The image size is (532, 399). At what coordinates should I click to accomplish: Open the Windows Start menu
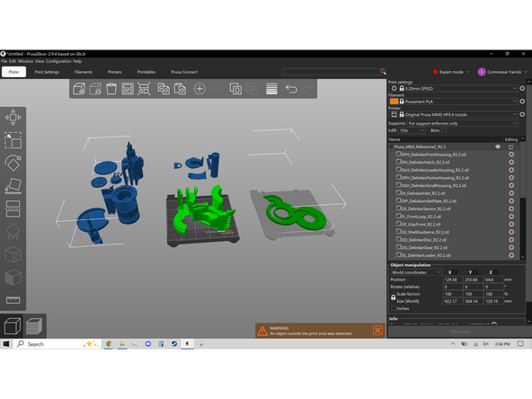coord(6,343)
